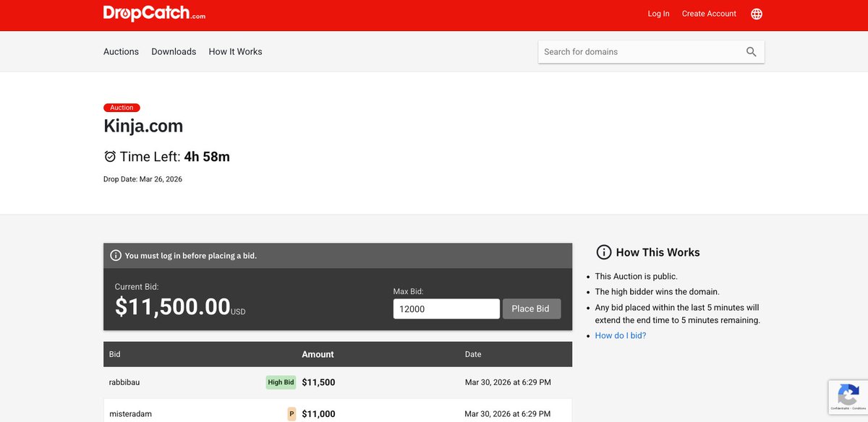Click the misteradam row date cell
This screenshot has width=868, height=422.
[508, 414]
